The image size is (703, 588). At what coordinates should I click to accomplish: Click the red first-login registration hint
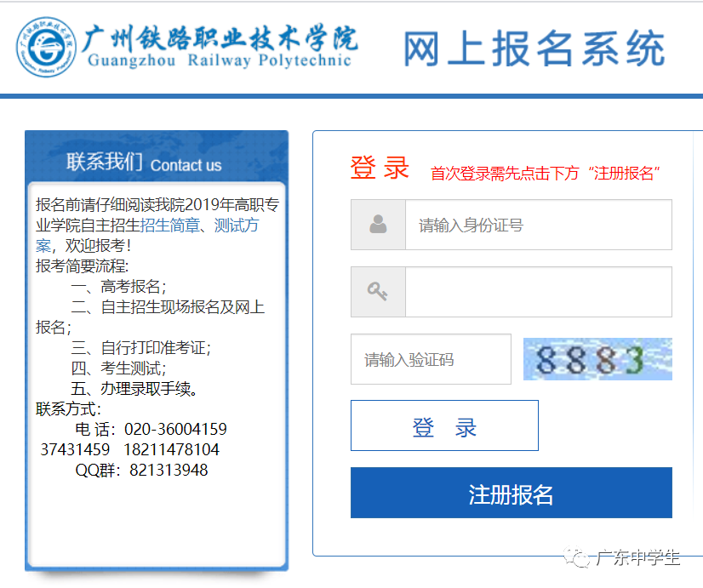point(546,173)
